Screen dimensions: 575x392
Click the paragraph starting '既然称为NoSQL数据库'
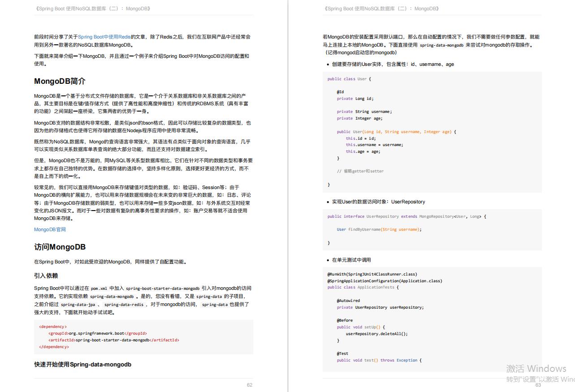[x=142, y=145]
